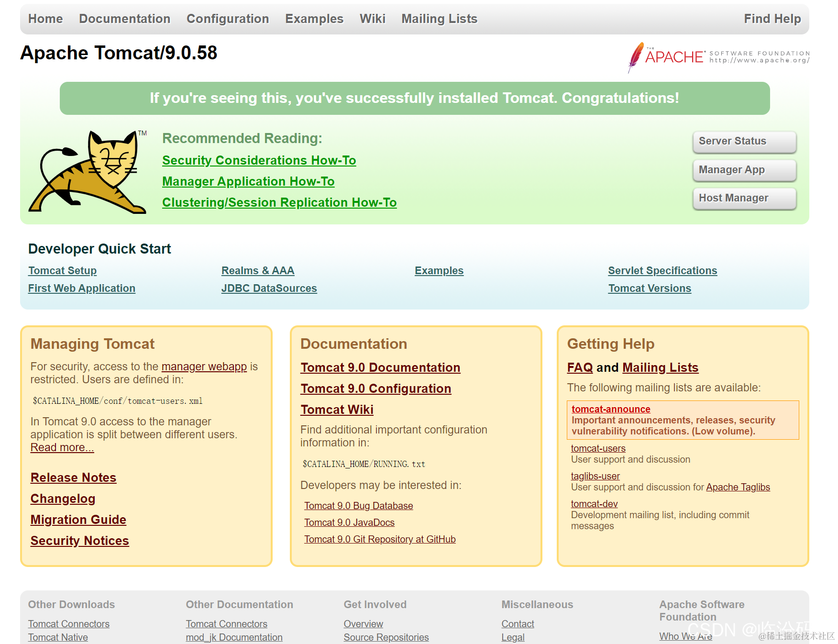
Task: Follow the taglibs-user mailing list link
Action: coord(595,476)
